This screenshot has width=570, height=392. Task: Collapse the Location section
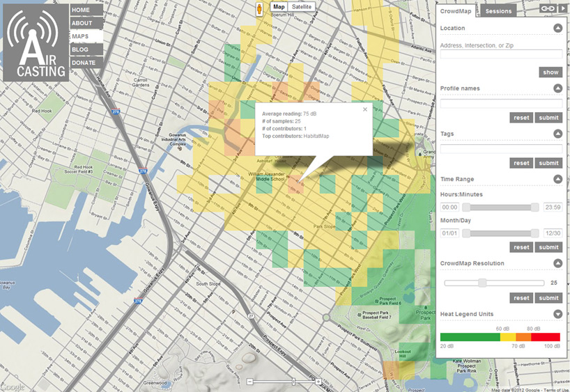557,29
